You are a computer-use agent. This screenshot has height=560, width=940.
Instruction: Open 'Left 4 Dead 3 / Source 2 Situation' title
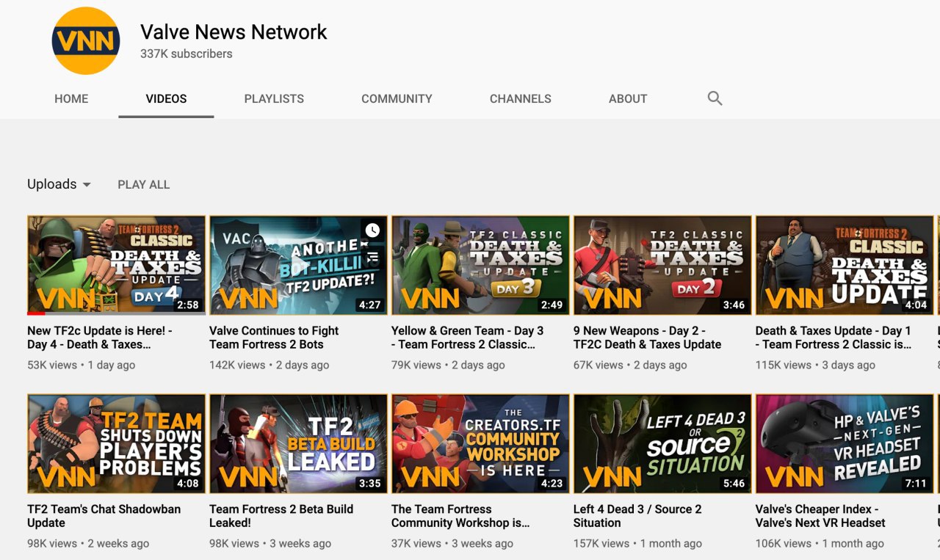point(637,516)
